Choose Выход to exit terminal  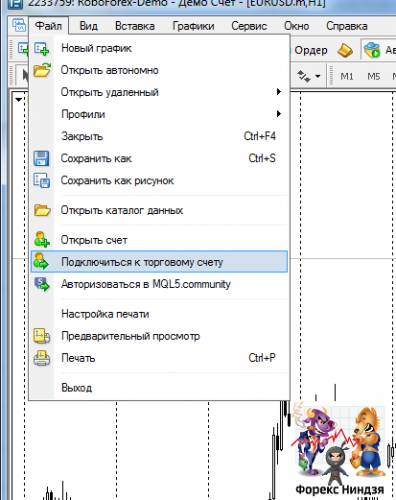pos(159,388)
